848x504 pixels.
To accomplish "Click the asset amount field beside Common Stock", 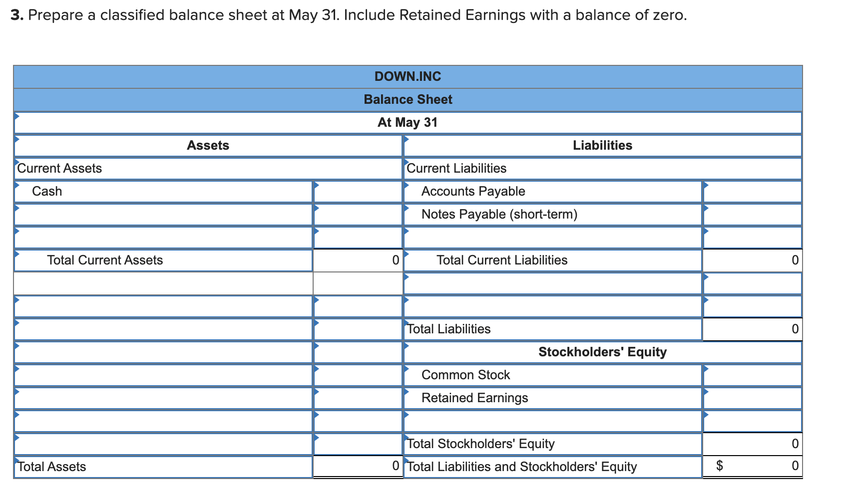I will click(358, 375).
